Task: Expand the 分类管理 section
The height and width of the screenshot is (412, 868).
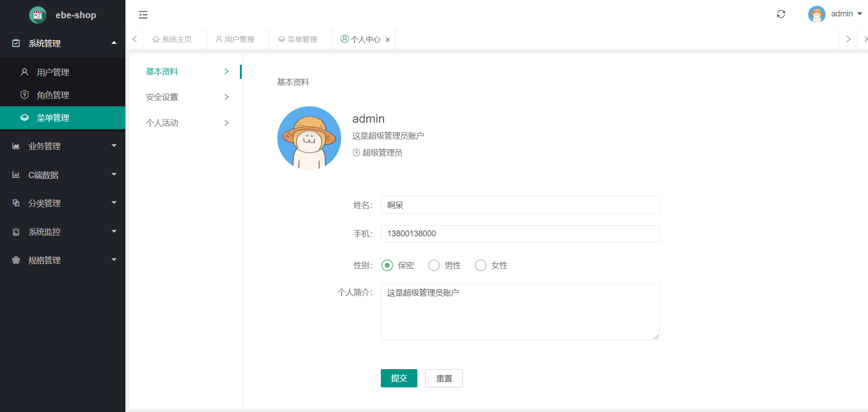Action: point(44,203)
